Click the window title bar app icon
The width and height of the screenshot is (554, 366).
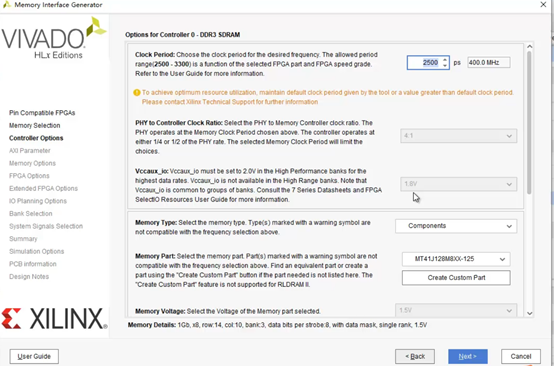pos(7,5)
